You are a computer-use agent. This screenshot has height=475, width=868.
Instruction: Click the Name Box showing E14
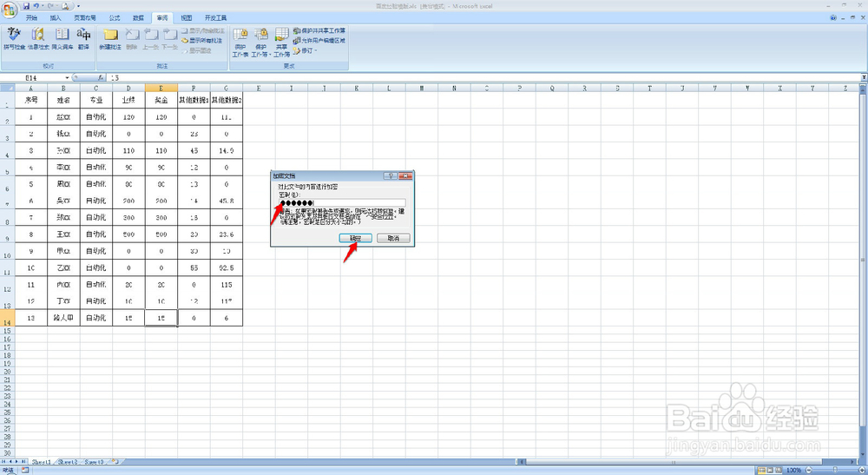[x=32, y=78]
